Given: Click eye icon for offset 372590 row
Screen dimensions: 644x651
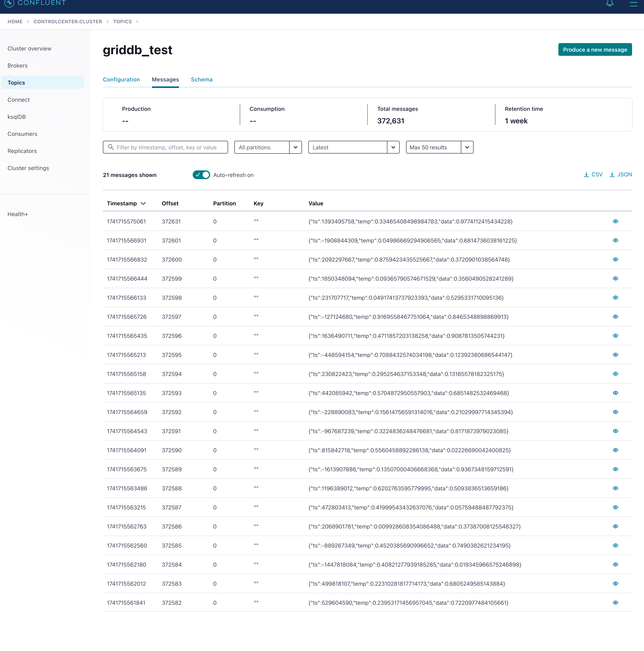Looking at the screenshot, I should [x=615, y=450].
